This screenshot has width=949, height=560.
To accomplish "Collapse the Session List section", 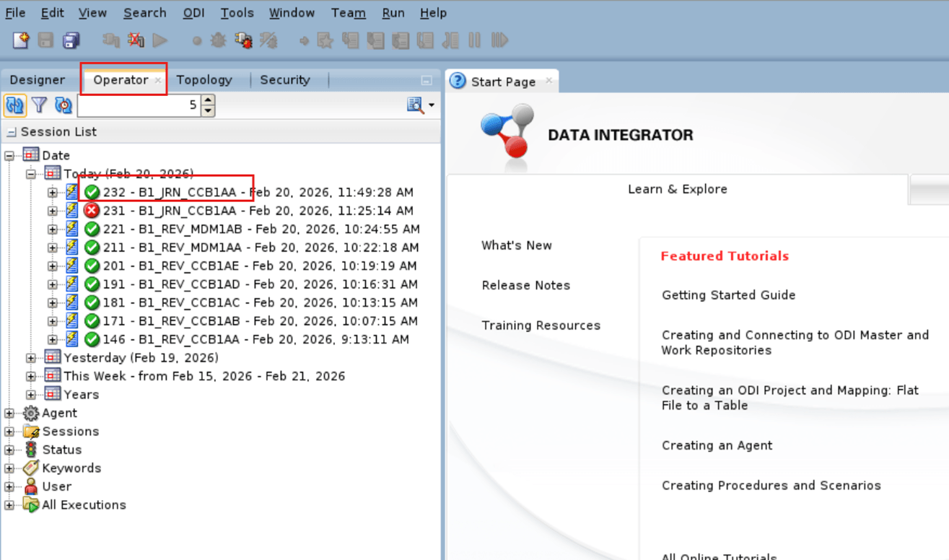I will click(12, 132).
